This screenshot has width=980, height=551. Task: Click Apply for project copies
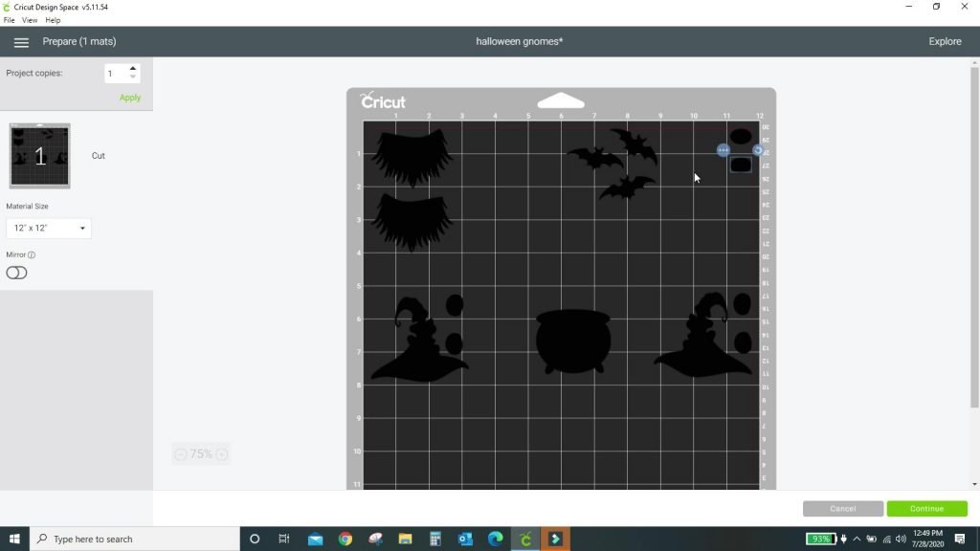[130, 98]
